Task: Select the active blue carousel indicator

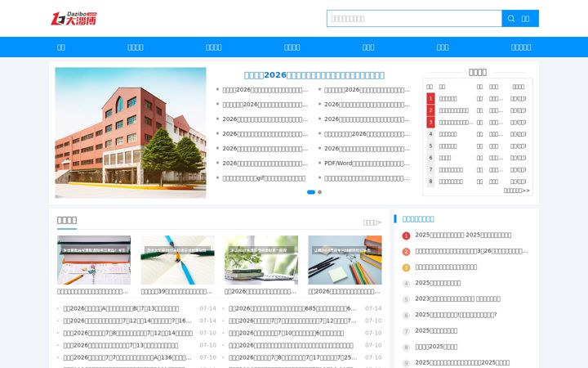Action: pyautogui.click(x=311, y=192)
